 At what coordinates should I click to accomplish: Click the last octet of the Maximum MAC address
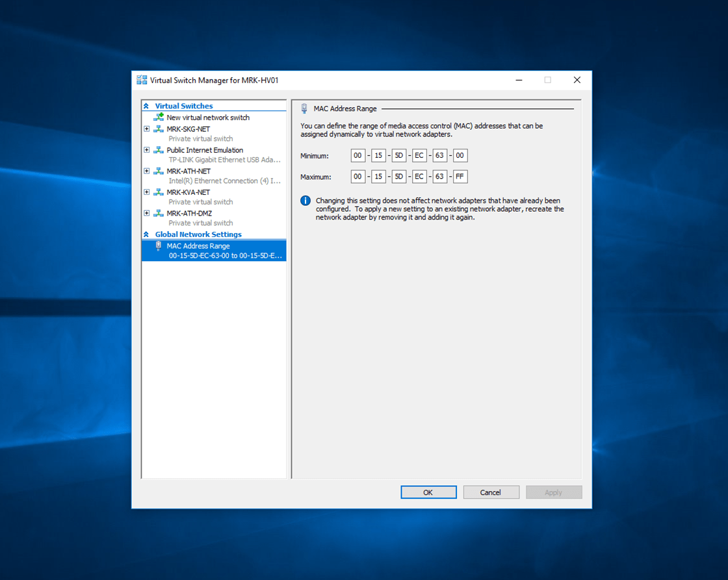(460, 176)
